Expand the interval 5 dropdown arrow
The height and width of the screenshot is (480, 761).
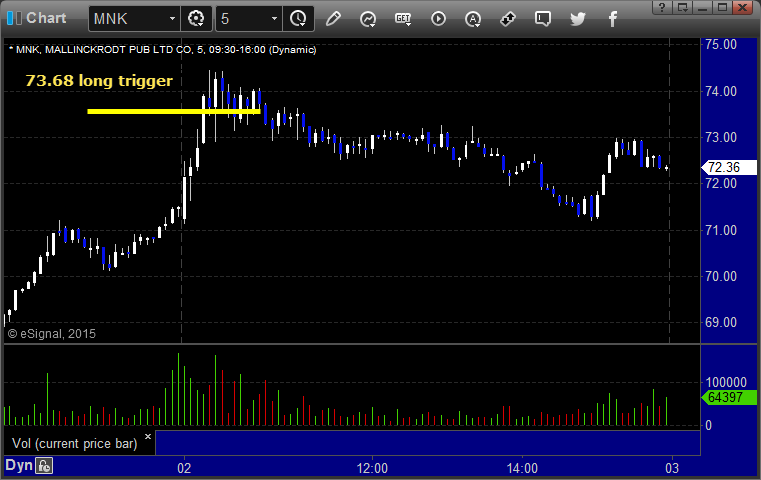274,19
